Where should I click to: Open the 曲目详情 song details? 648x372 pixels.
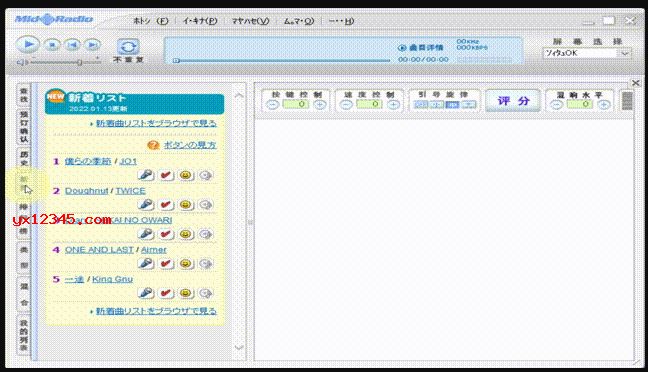tap(420, 48)
